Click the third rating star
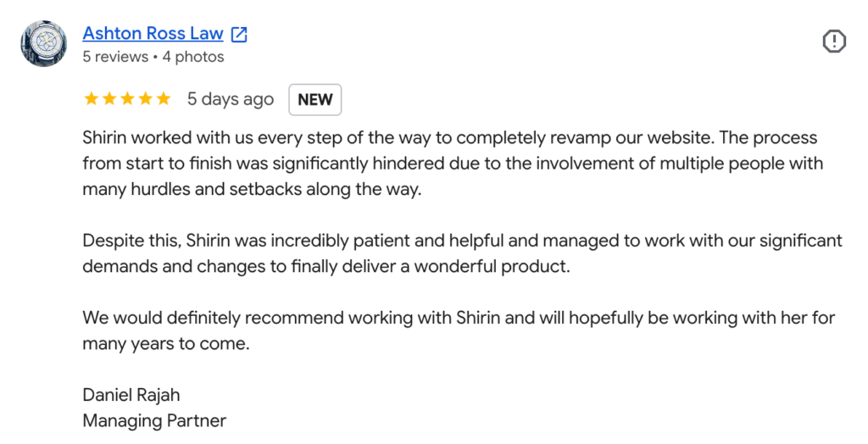The height and width of the screenshot is (444, 868). tap(127, 99)
